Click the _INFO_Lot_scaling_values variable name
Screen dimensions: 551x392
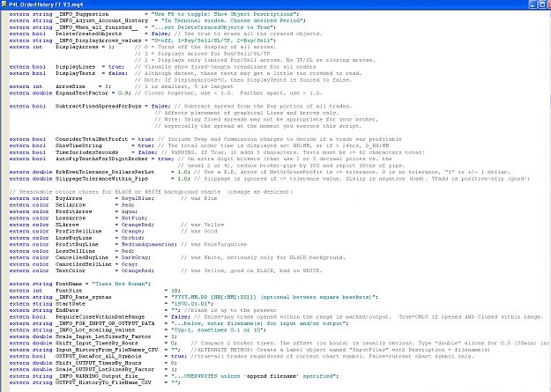point(95,330)
